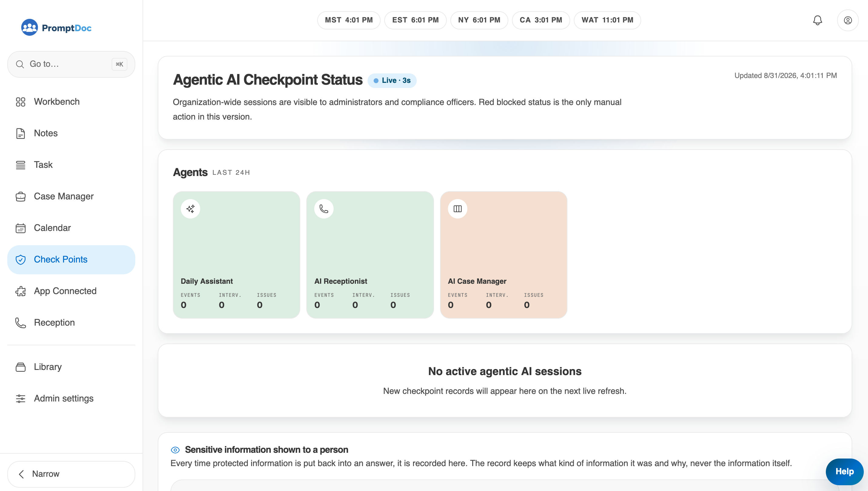
Task: Open the Daily Assistant agent card
Action: (x=236, y=255)
